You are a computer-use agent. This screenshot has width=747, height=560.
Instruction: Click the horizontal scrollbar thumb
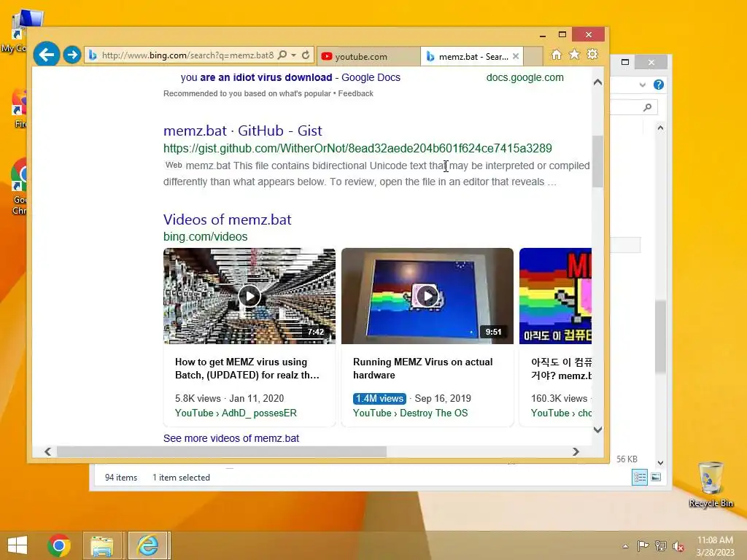[x=222, y=451]
